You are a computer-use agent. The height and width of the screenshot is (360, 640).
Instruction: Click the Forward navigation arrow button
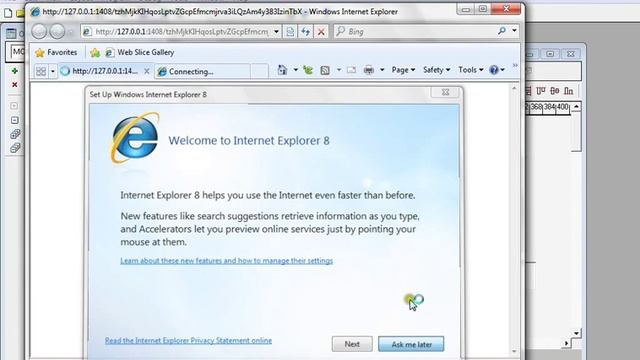pyautogui.click(x=57, y=31)
